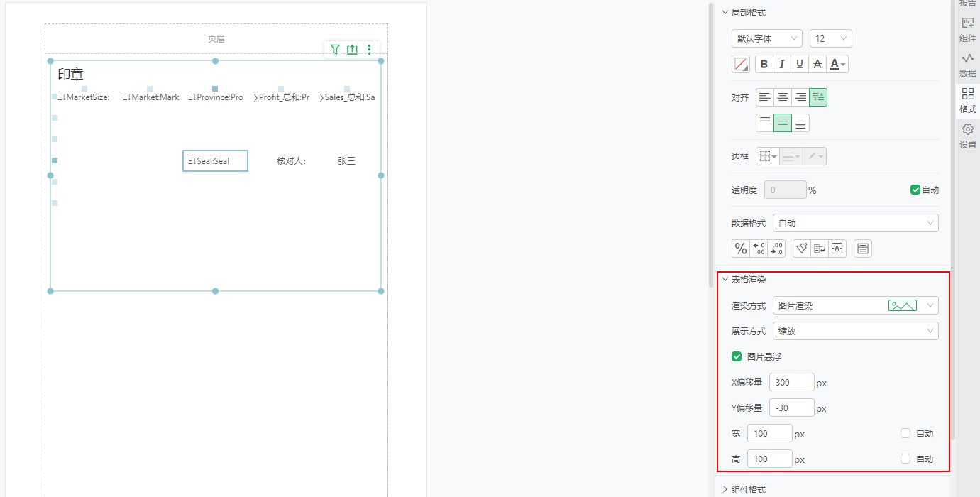Apply italic formatting to selected cell
This screenshot has height=497, width=980.
pos(781,64)
